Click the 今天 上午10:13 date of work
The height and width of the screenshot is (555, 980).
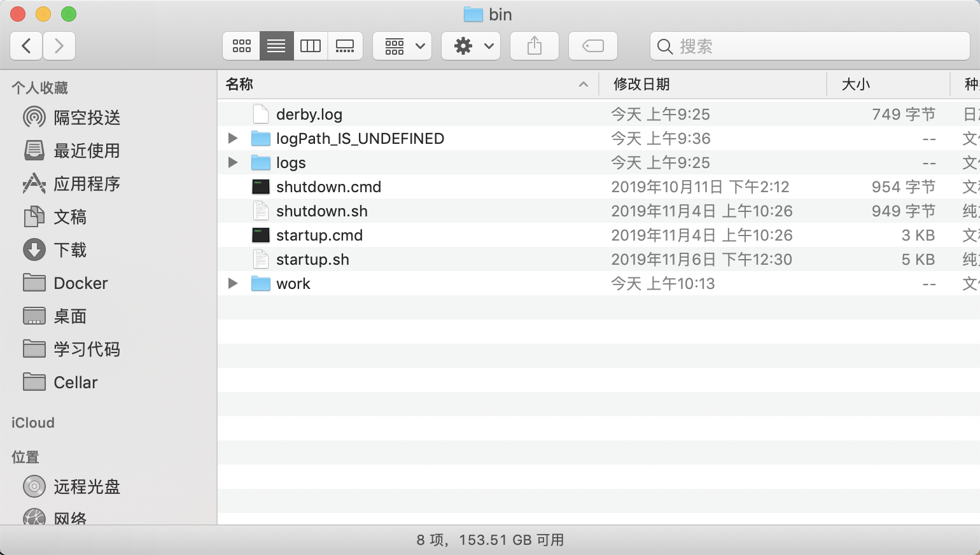663,283
